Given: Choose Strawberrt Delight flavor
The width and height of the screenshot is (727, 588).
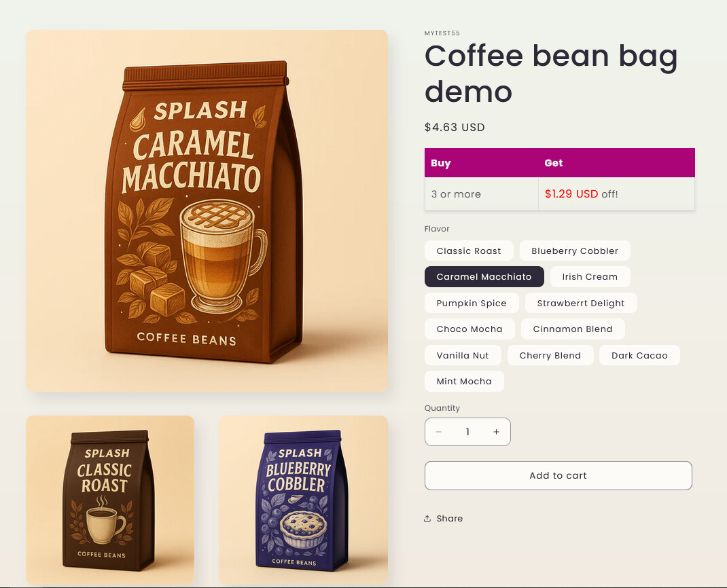Looking at the screenshot, I should coord(581,303).
